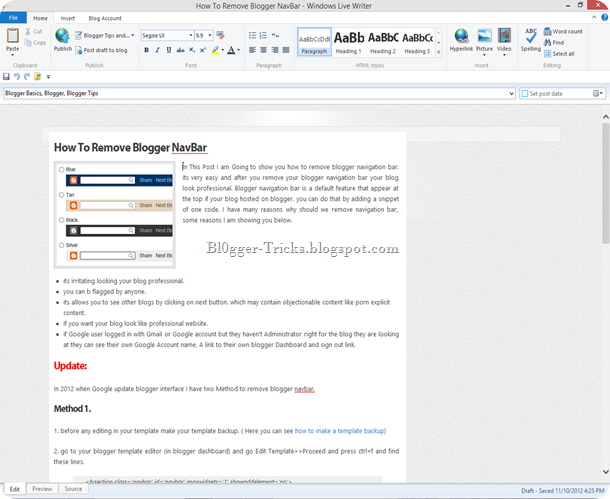Apply the Paragraph style

pyautogui.click(x=314, y=42)
